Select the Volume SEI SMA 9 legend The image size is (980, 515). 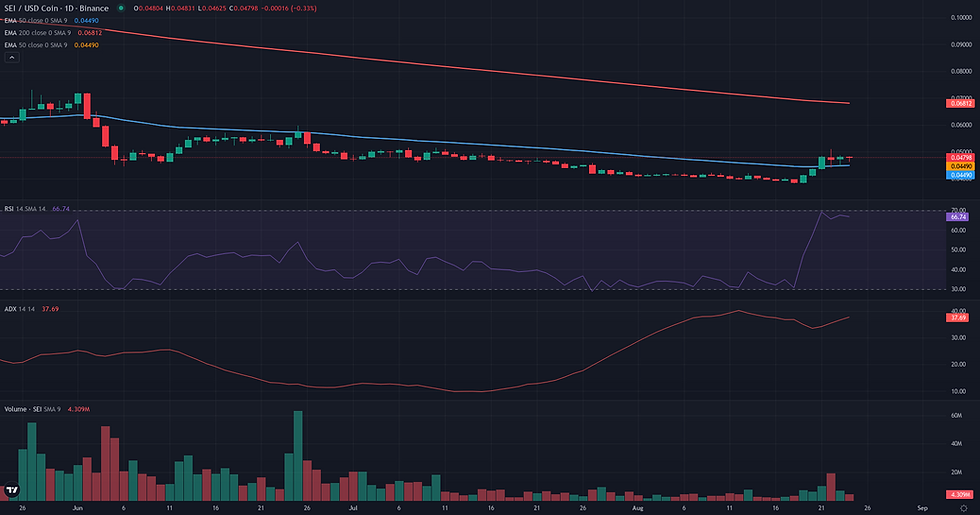pos(47,409)
